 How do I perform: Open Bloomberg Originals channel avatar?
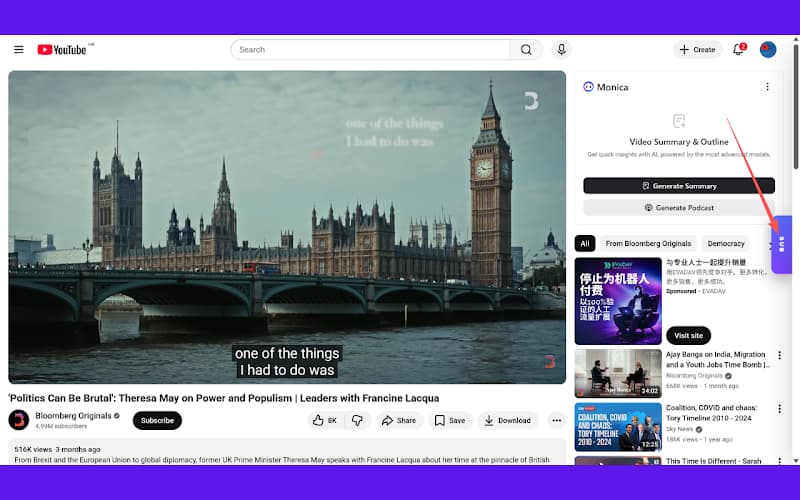19,420
